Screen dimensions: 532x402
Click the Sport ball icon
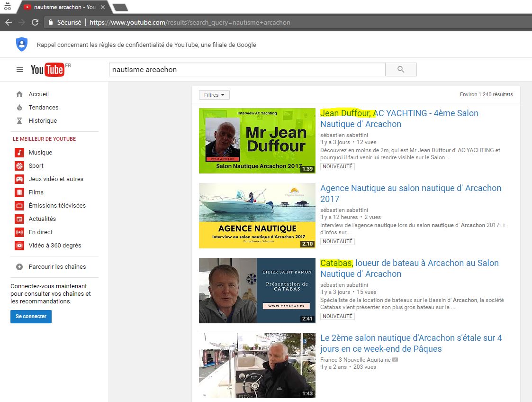19,166
